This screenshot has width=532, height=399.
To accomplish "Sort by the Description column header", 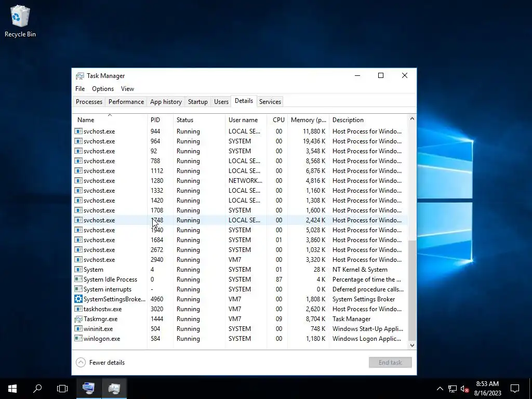I will (x=368, y=120).
